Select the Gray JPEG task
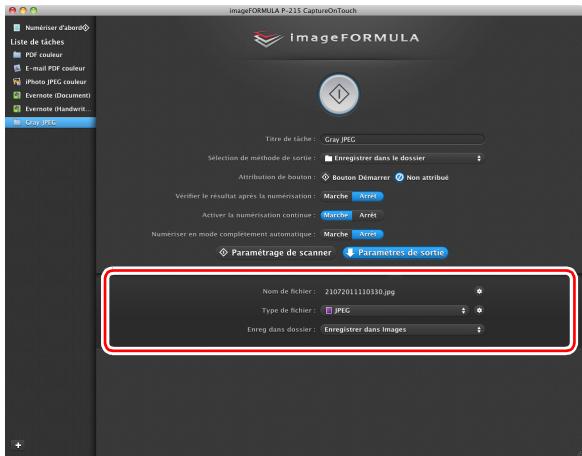Viewport: 582px width, 456px height. pyautogui.click(x=50, y=122)
